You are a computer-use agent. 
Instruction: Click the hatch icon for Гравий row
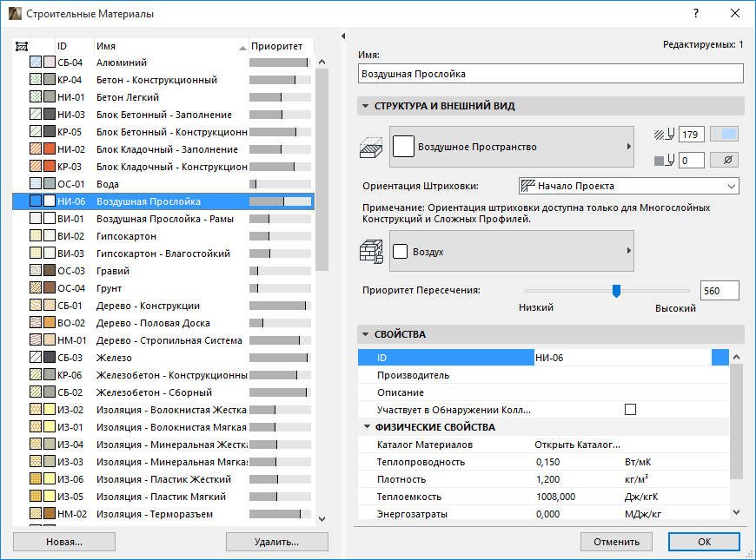(36, 270)
